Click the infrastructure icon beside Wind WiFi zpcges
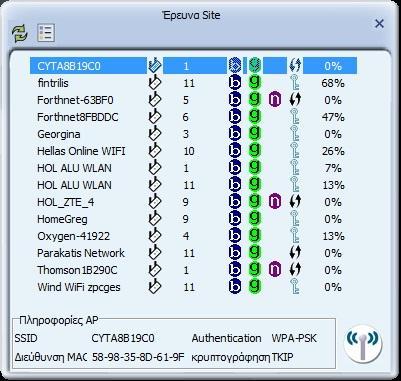The height and width of the screenshot is (381, 401). [154, 287]
